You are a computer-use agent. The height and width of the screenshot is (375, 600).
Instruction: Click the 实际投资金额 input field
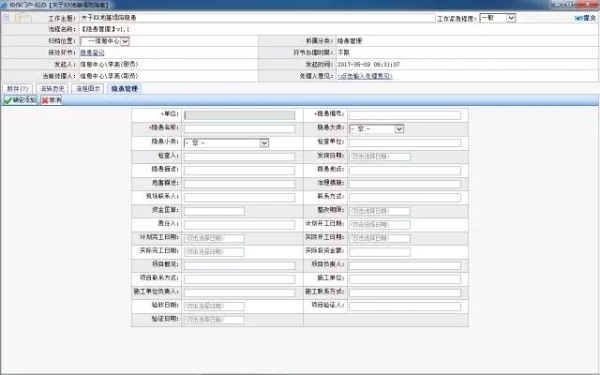click(380, 252)
